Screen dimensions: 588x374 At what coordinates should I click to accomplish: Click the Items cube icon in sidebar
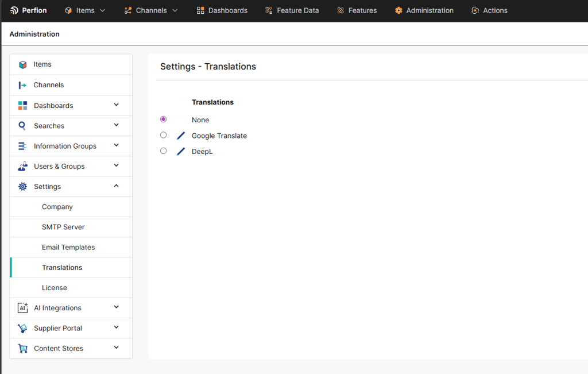pos(22,64)
